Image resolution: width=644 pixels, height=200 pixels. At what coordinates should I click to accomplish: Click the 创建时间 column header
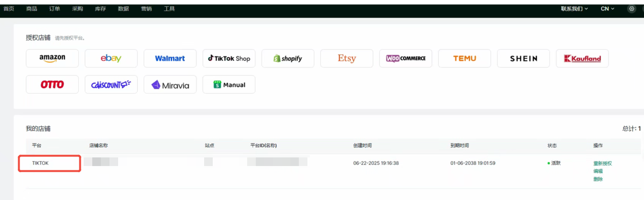[x=362, y=145]
